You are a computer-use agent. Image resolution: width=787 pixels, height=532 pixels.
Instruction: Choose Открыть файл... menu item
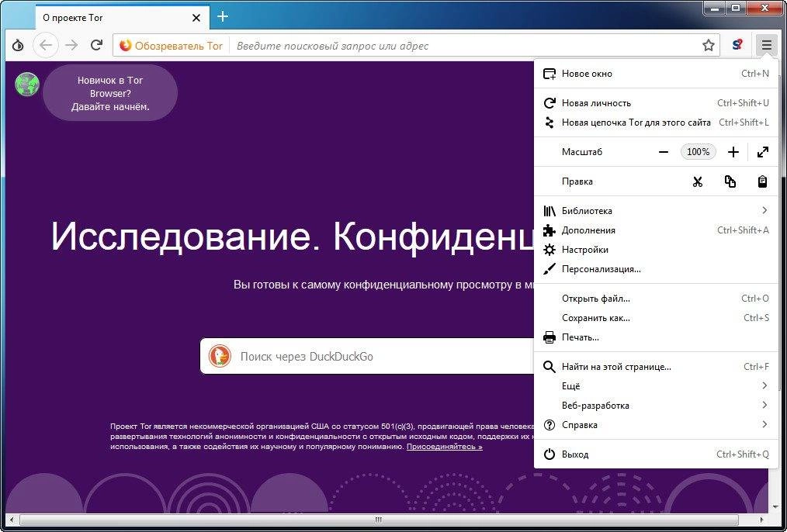656,299
